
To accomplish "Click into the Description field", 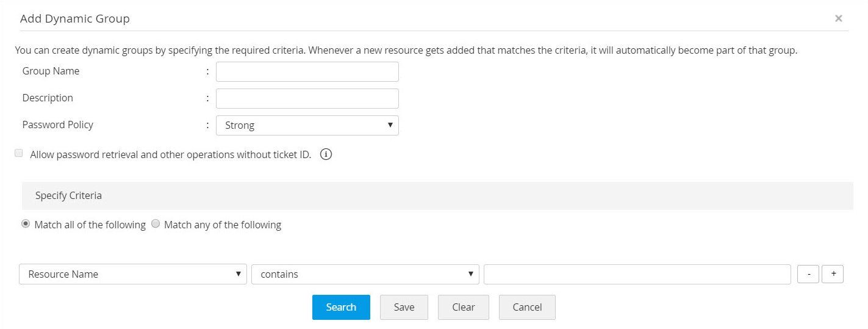I will (x=307, y=98).
